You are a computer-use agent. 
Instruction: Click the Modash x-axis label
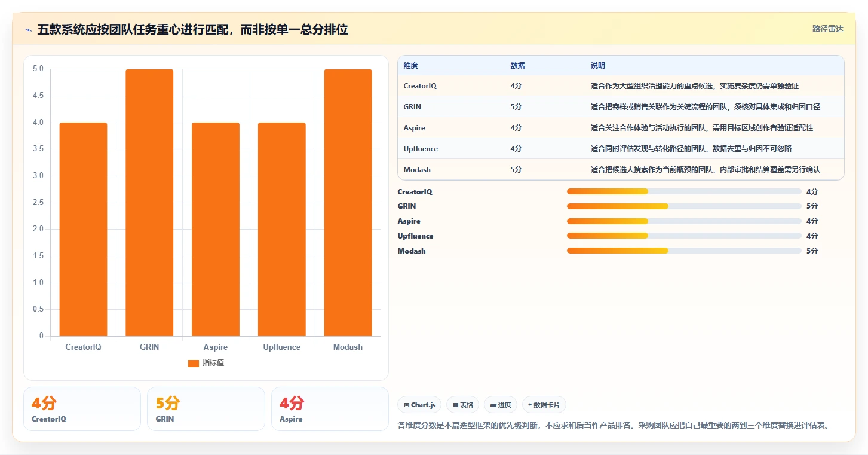tap(348, 347)
